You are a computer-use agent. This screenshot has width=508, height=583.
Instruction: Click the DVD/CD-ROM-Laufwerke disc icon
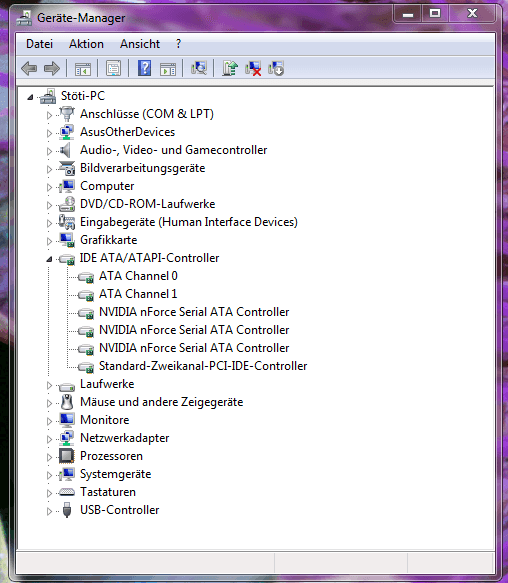click(67, 204)
